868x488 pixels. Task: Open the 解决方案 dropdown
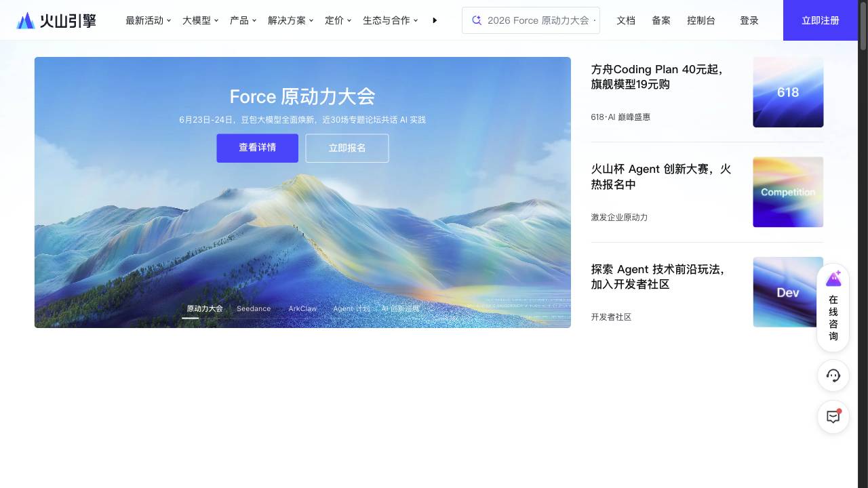click(290, 20)
